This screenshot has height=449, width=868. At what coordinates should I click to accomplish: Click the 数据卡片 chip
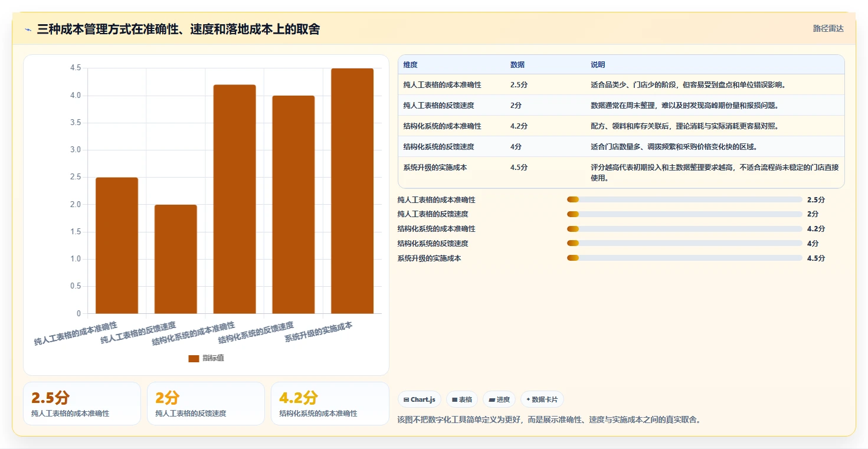[542, 399]
